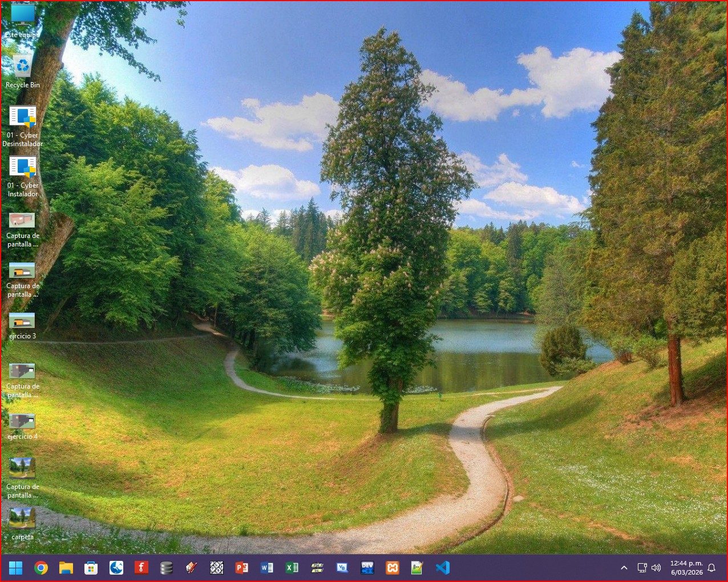Screen dimensions: 728x582
Task: Click the clock showing 12:44 p.m.
Action: click(x=686, y=568)
